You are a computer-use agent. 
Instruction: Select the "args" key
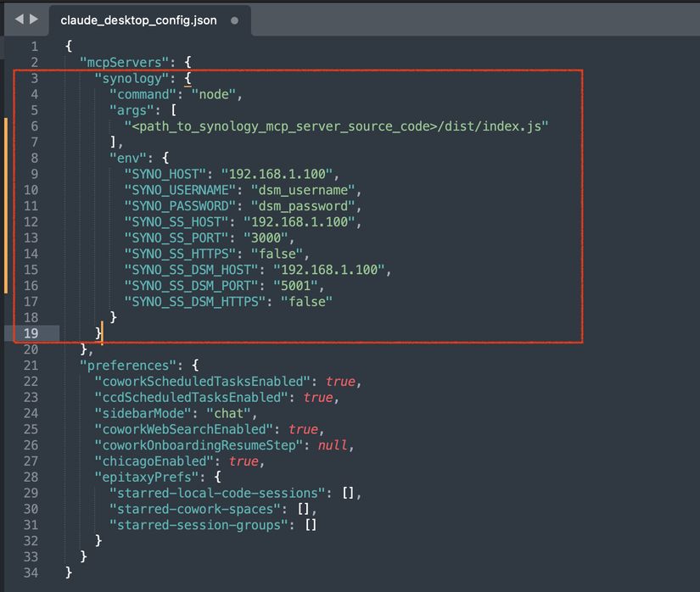132,110
